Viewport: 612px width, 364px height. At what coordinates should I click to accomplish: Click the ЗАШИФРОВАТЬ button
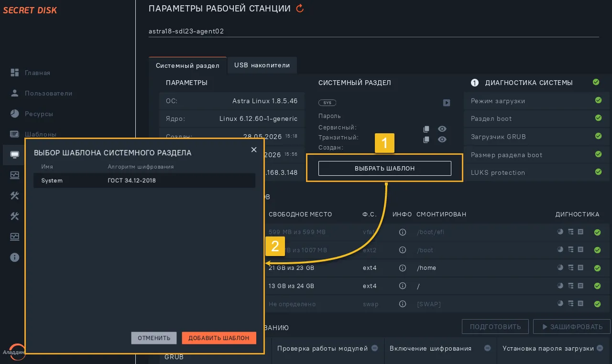coord(572,327)
